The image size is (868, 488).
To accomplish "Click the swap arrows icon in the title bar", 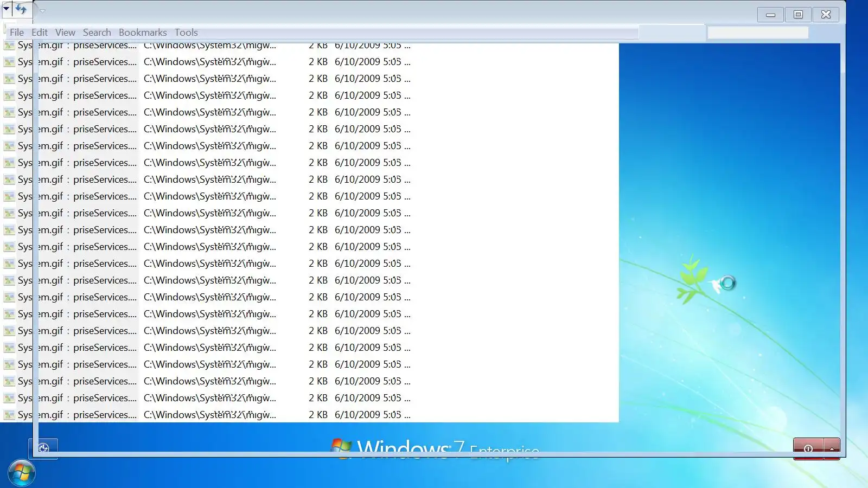I will (x=21, y=9).
